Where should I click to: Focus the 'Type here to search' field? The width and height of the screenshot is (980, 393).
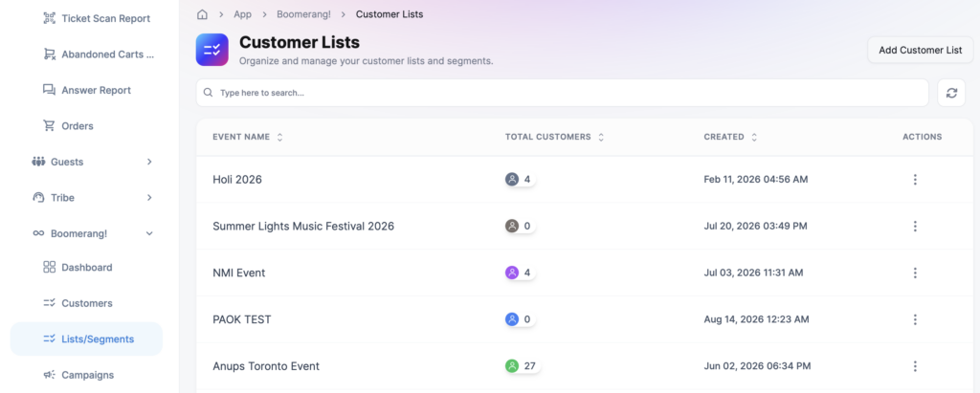pos(563,93)
